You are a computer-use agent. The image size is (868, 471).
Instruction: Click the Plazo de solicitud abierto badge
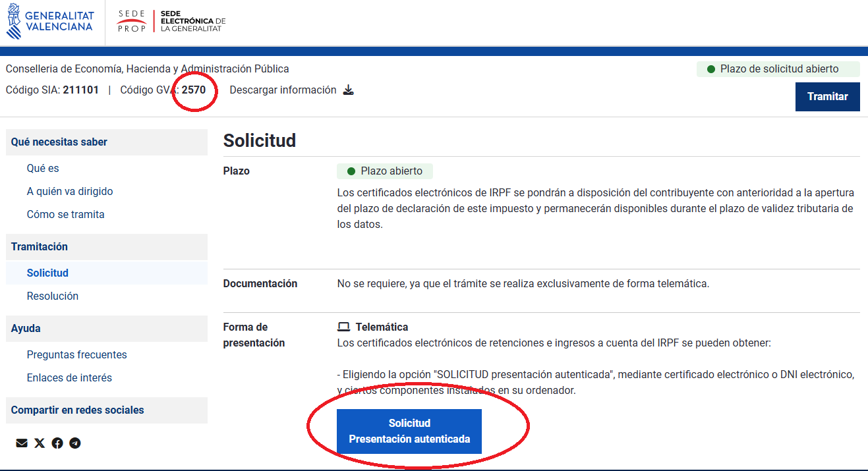click(x=778, y=69)
